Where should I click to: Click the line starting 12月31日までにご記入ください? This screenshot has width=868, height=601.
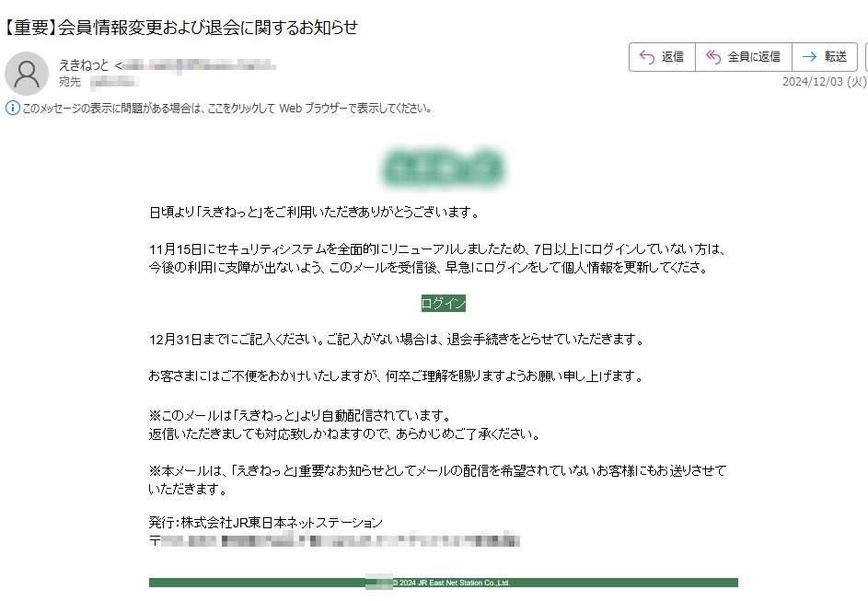(x=397, y=340)
